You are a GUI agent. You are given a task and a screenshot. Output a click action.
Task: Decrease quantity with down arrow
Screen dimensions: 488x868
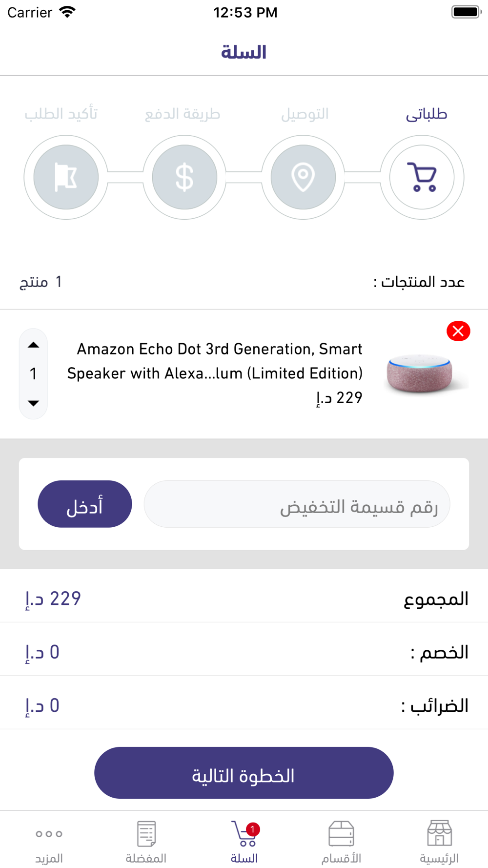pos(33,403)
